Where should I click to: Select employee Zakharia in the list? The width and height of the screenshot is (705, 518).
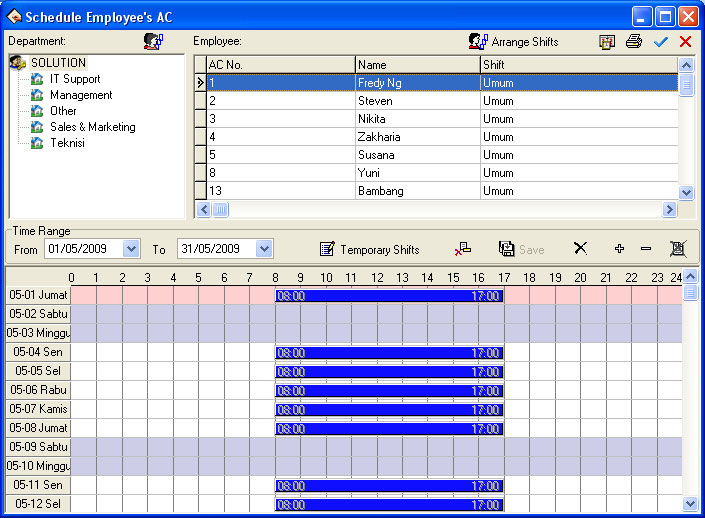click(380, 137)
